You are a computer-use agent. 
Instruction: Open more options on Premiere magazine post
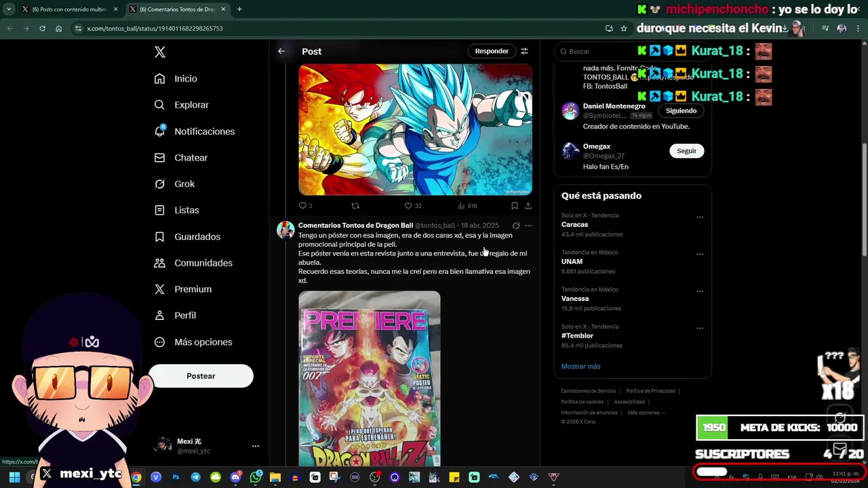(528, 226)
